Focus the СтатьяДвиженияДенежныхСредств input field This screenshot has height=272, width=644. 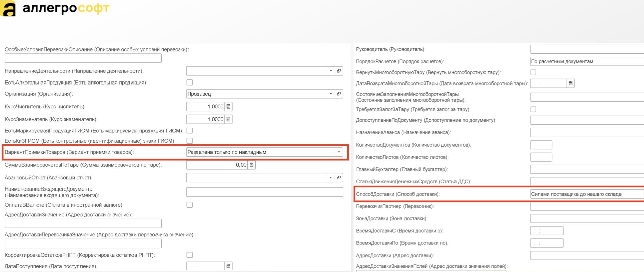pos(587,182)
